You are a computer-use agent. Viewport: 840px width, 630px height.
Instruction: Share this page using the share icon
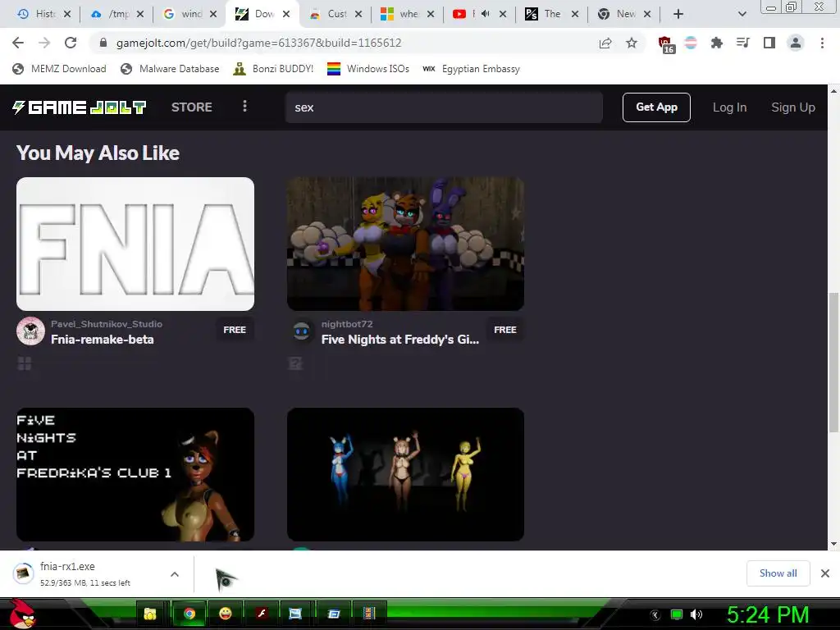point(605,43)
